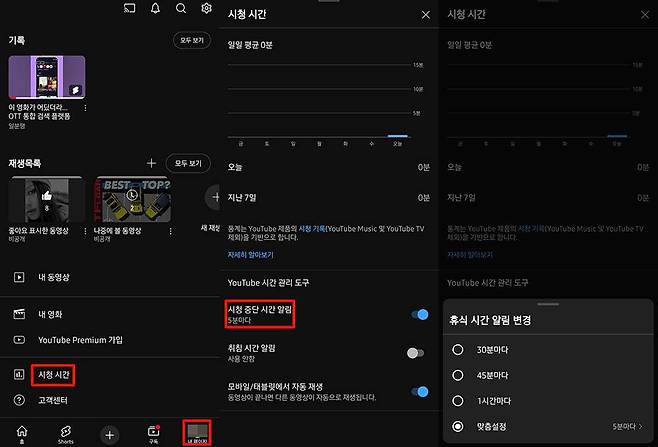This screenshot has width=658, height=447.
Task: Tap the Cast to device icon
Action: 130,8
